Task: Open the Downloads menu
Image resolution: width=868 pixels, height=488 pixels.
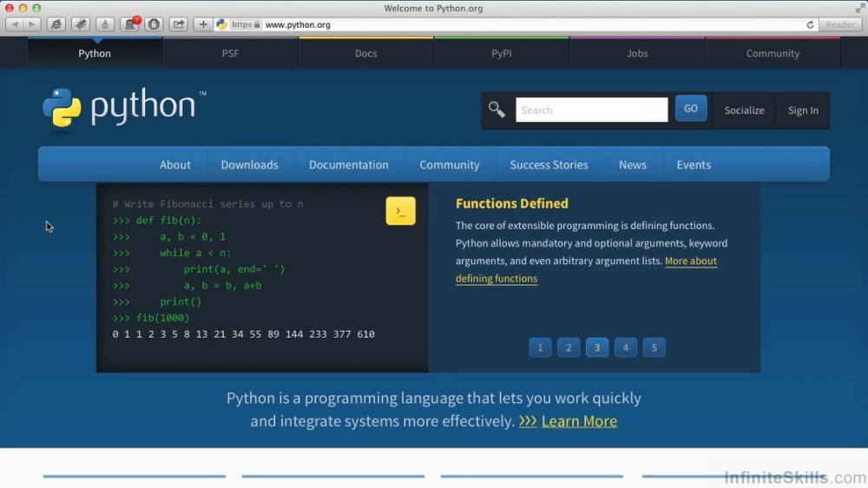Action: (250, 164)
